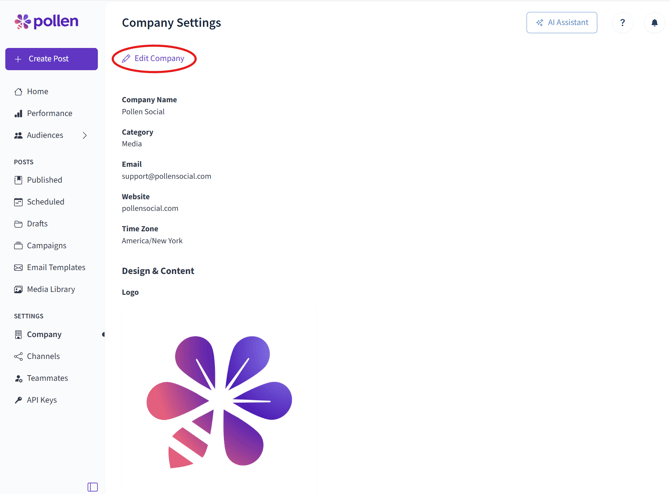Click the plus icon on Create Post
The height and width of the screenshot is (494, 670).
[18, 59]
